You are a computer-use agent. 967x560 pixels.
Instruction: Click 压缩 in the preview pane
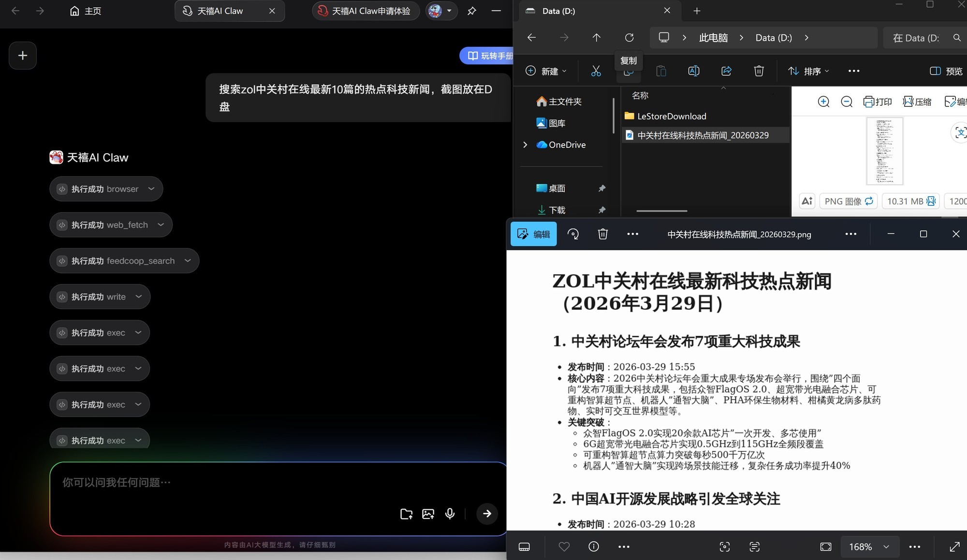[917, 101]
